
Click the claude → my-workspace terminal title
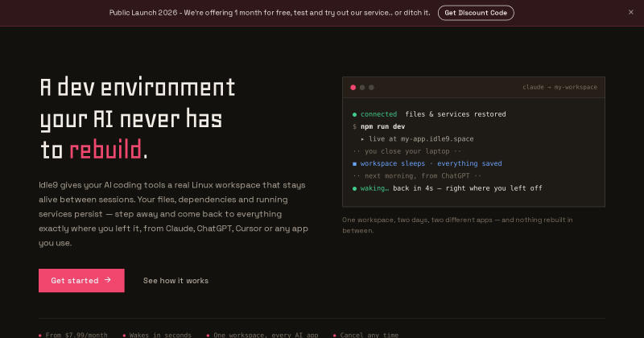[x=559, y=87]
